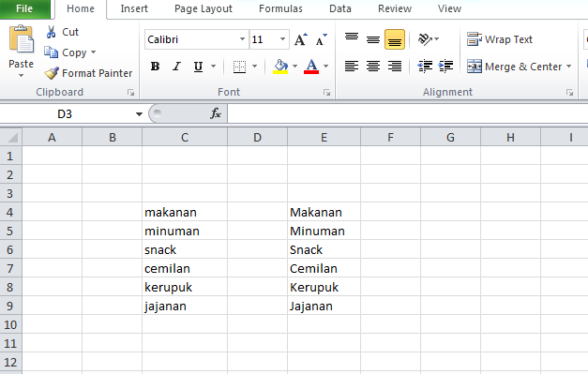Open the Name Box dropdown arrow

click(x=139, y=114)
